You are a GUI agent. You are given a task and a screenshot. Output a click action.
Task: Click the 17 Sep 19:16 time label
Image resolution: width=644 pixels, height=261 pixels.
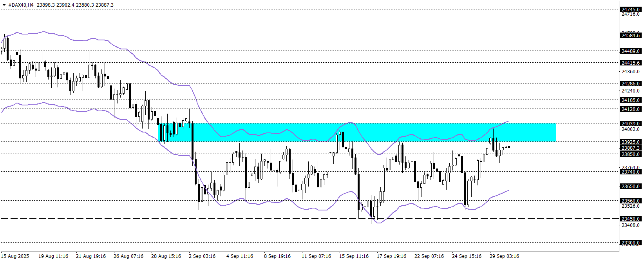click(x=391, y=256)
